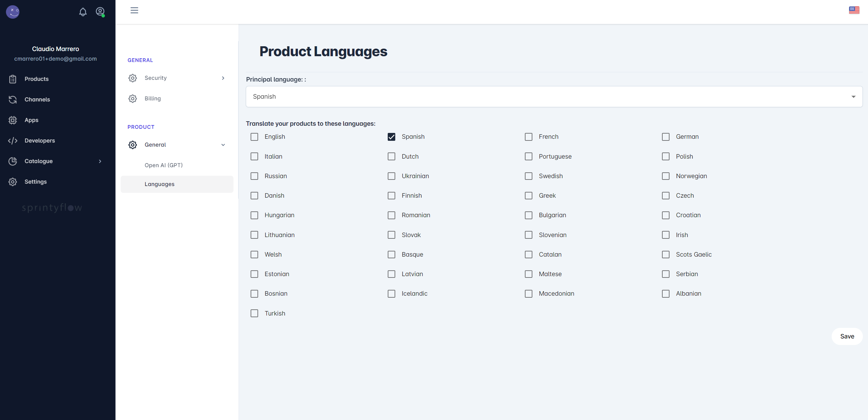The height and width of the screenshot is (420, 868).
Task: Click the Channels sync icon
Action: click(13, 100)
